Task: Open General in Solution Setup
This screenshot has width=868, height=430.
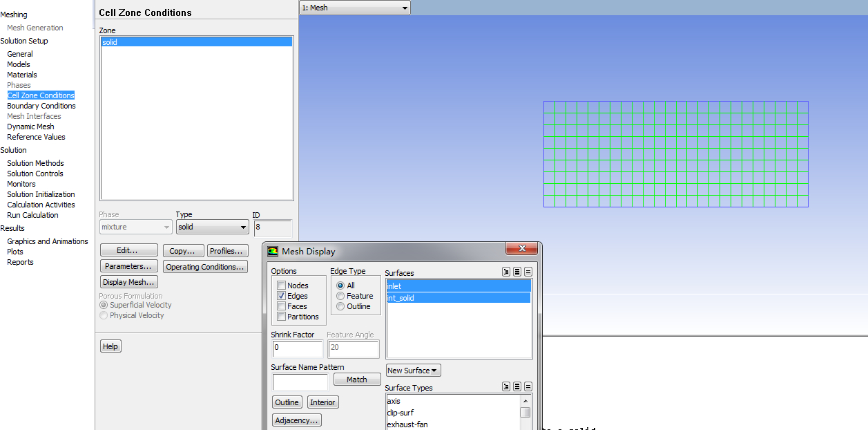Action: point(20,54)
